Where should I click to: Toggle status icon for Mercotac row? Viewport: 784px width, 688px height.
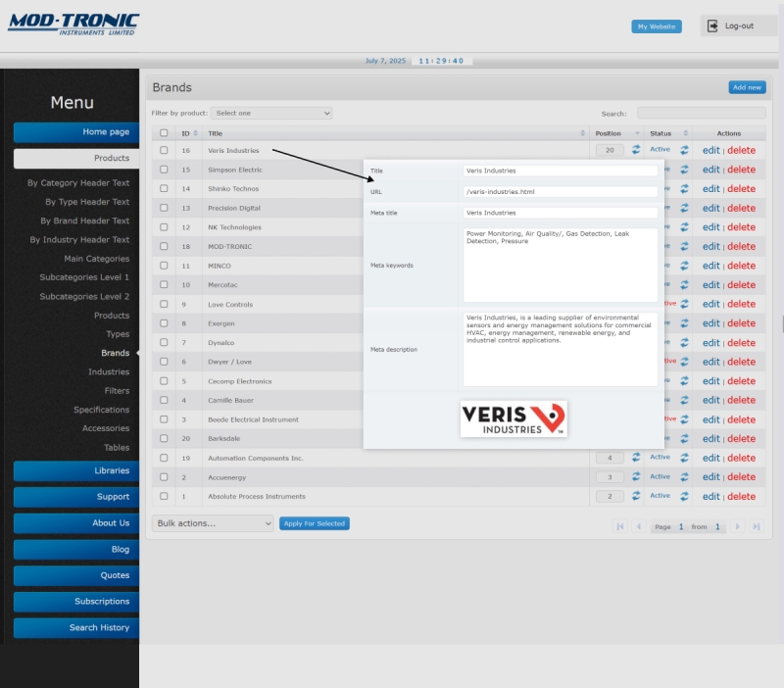click(684, 284)
